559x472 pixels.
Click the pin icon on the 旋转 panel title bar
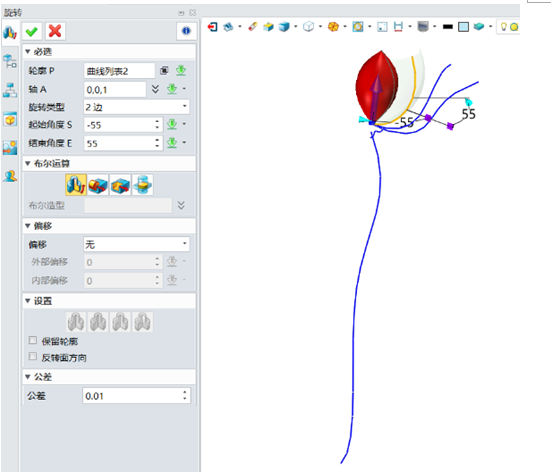click(181, 13)
